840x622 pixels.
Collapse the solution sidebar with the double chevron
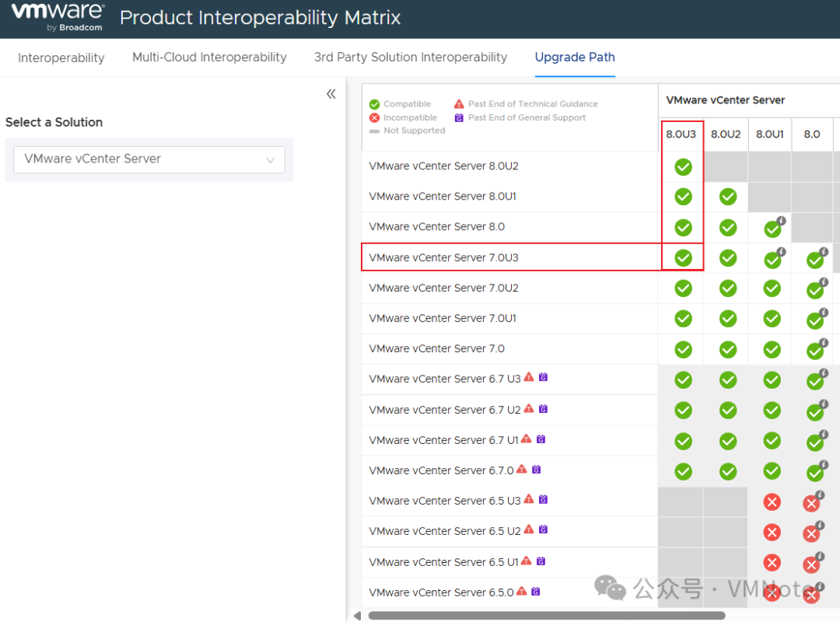pos(331,94)
